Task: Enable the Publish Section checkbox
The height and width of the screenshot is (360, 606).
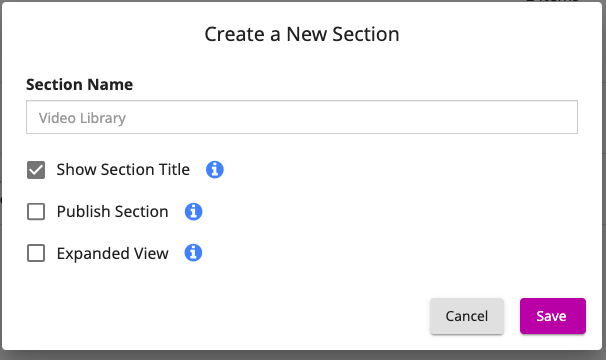Action: [x=36, y=212]
